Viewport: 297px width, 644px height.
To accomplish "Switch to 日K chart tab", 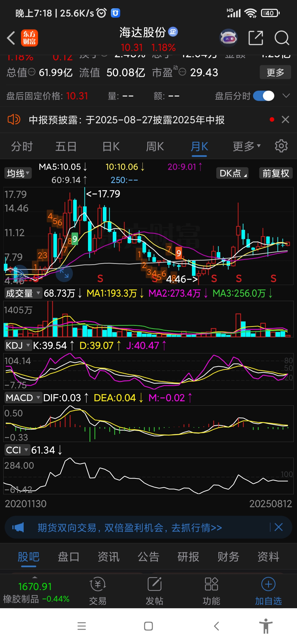I will pos(111,146).
